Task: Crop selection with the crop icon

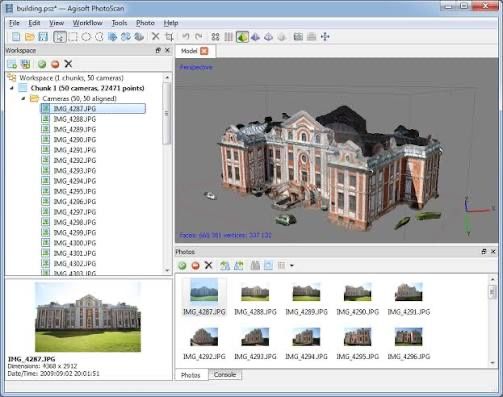Action: pyautogui.click(x=169, y=37)
